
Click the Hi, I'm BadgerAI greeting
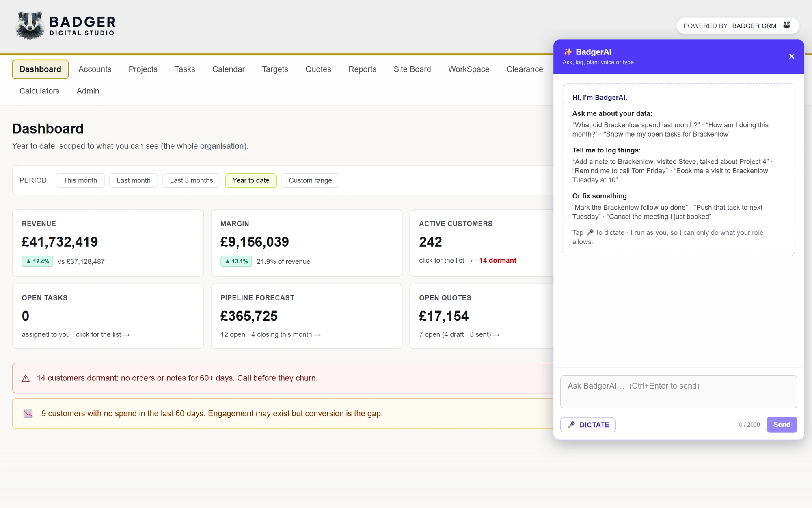(x=600, y=98)
